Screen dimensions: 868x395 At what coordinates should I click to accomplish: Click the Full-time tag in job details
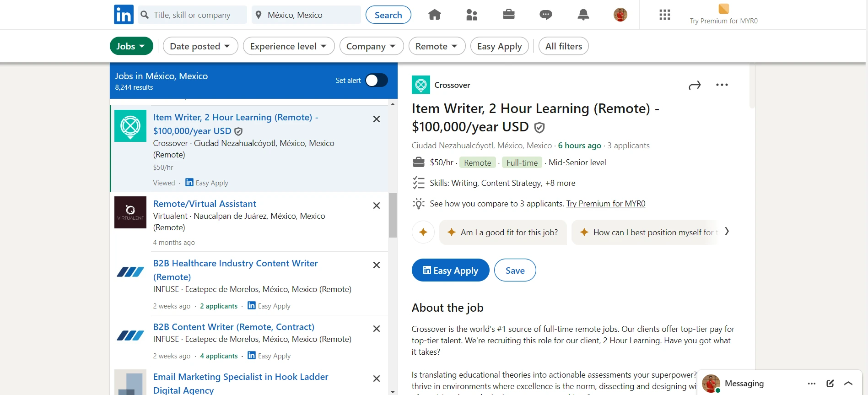[522, 162]
